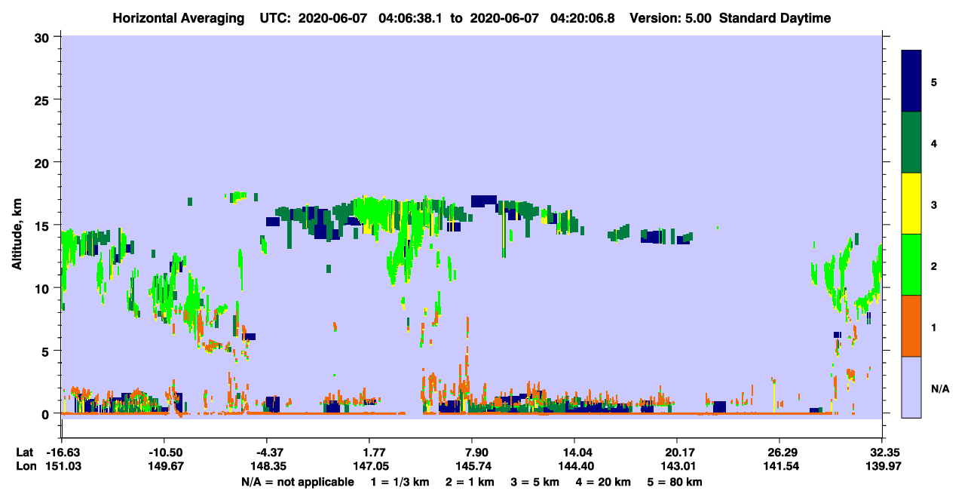Click the 10 km altitude tick label
Viewport: 980px width, 503px height.
click(x=43, y=288)
